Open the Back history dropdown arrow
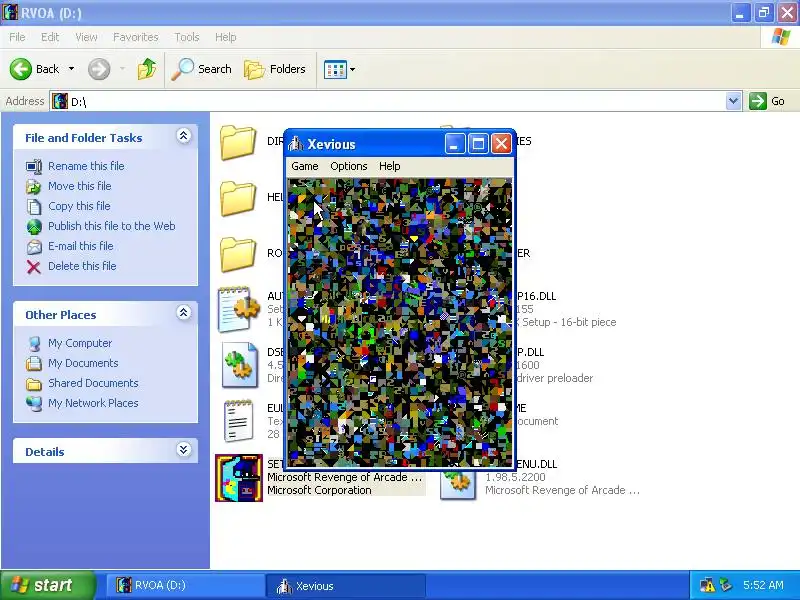Viewport: 800px width, 600px height. coord(71,69)
